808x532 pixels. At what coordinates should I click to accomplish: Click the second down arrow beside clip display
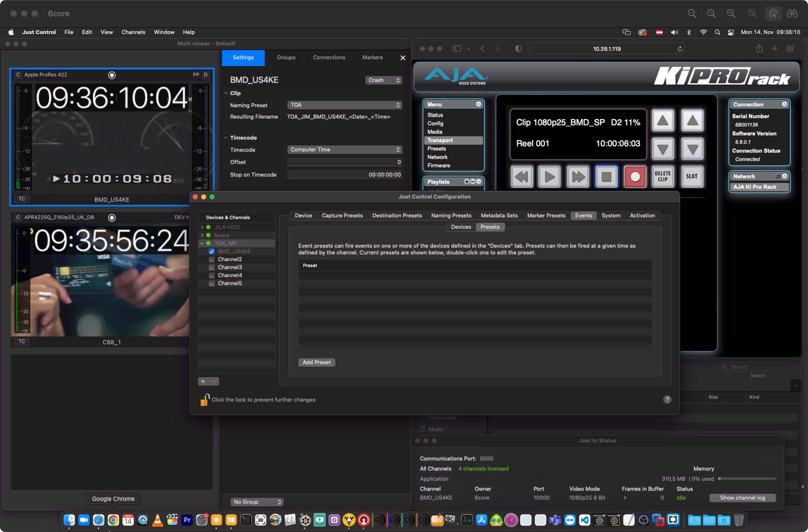[692, 149]
